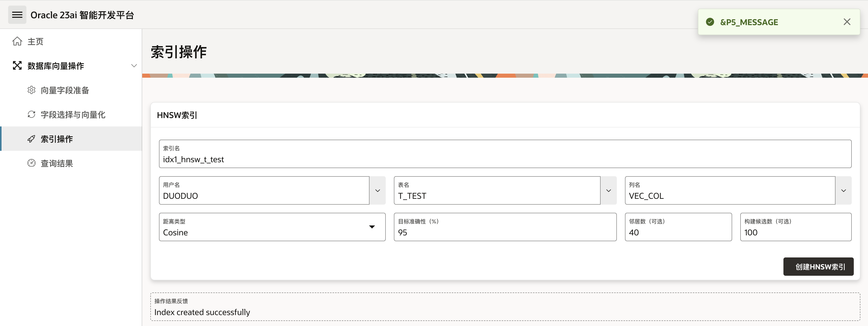Click the 目标准确性 (%) field
Viewport: 868px width, 326px height.
tap(505, 232)
